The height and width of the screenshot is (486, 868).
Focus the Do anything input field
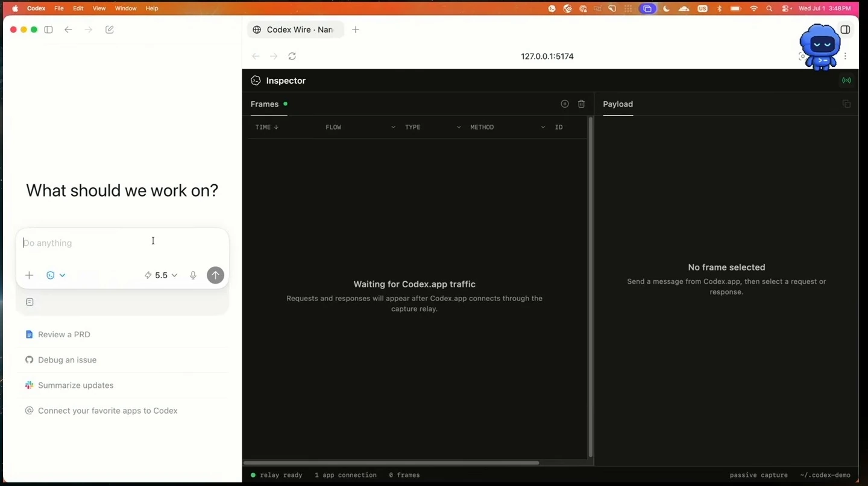122,243
